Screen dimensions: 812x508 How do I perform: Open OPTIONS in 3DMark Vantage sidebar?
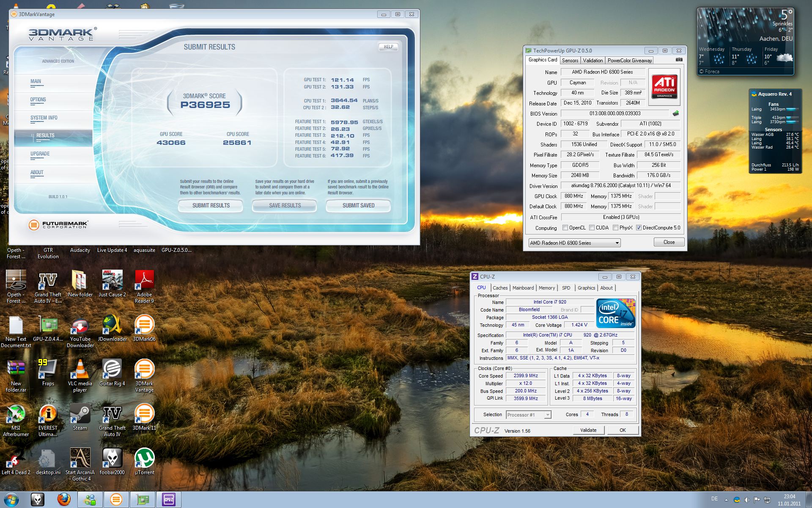point(53,101)
